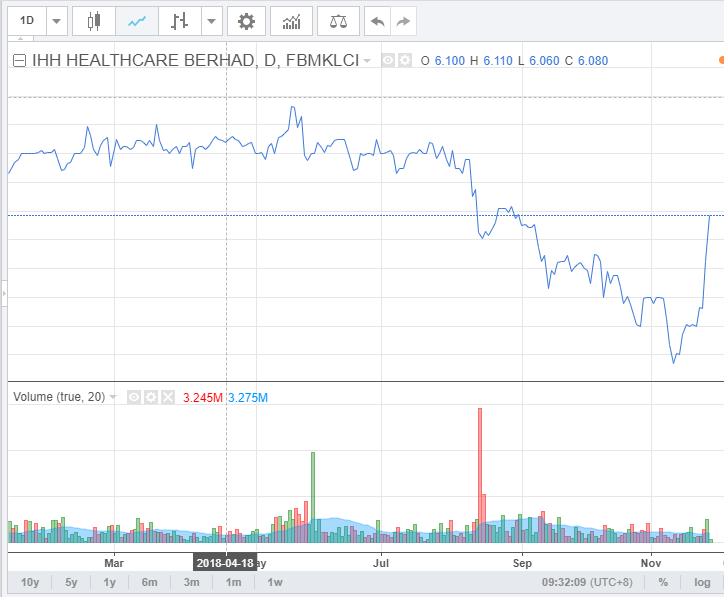Screen dimensions: 724x597
Task: Click the 3.245M volume value
Action: 203,398
